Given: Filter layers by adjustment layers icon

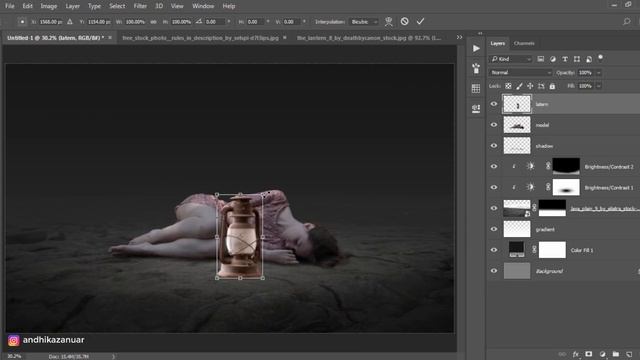Looking at the screenshot, I should (553, 59).
